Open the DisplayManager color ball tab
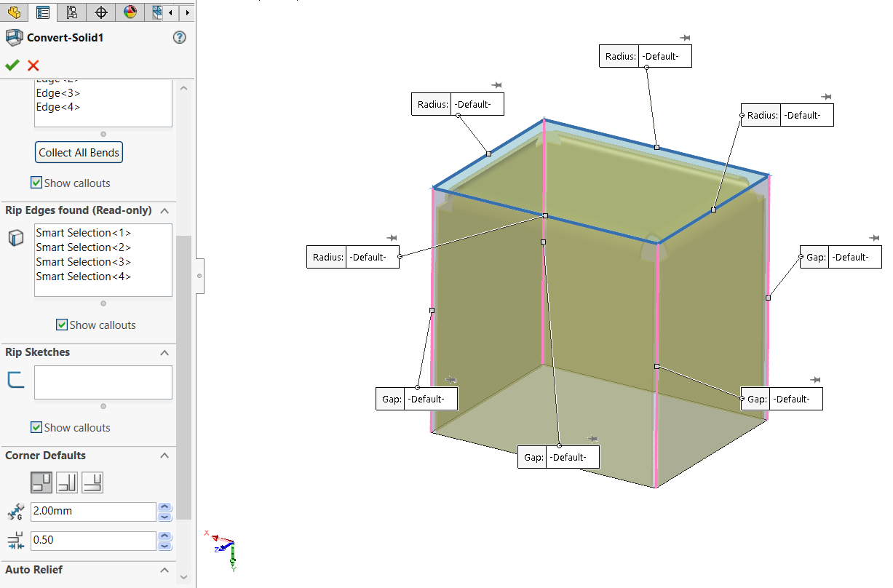 (130, 12)
